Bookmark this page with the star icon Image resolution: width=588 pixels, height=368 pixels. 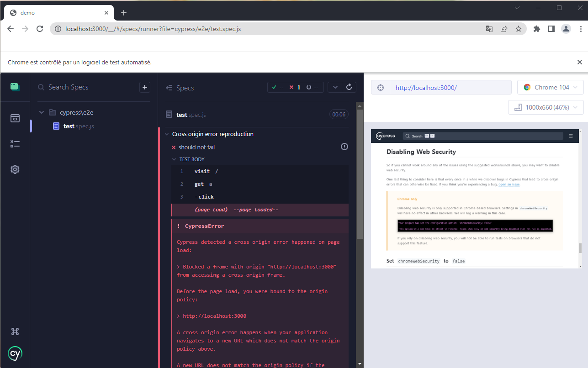click(x=519, y=29)
